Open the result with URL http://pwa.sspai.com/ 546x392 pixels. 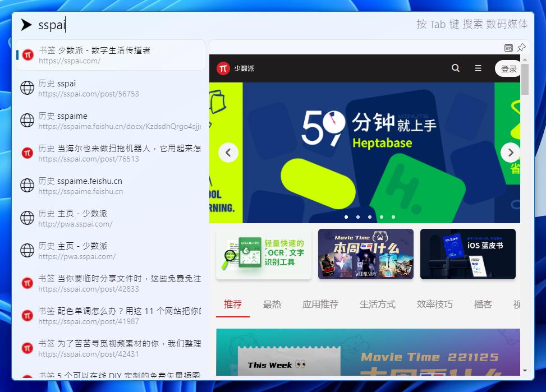[111, 218]
